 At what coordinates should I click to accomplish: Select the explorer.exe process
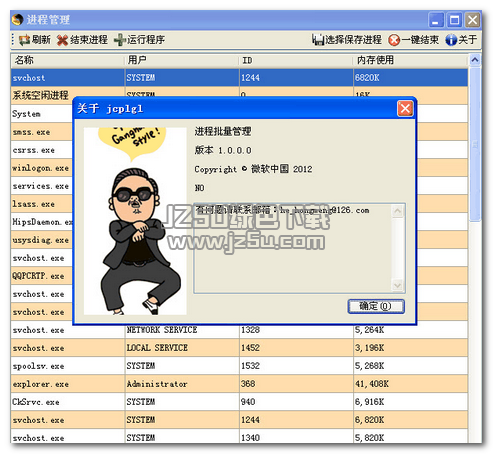click(239, 384)
